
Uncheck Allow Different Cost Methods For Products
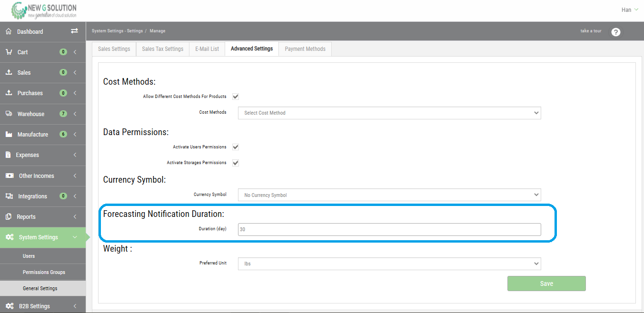(x=236, y=97)
